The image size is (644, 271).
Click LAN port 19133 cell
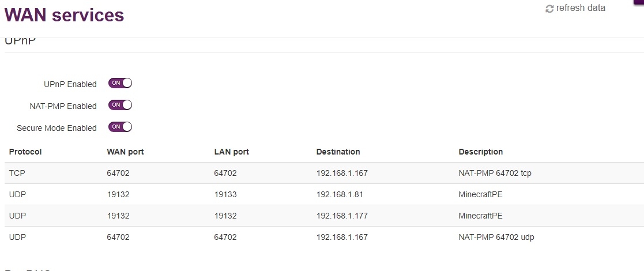(x=225, y=194)
